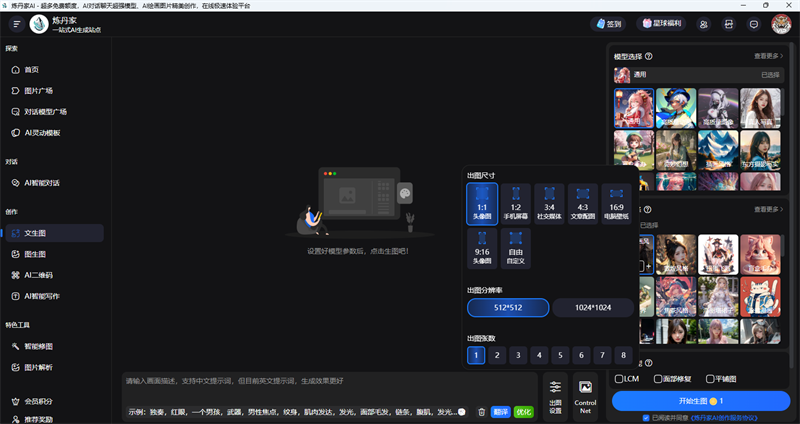This screenshot has height=424, width=800.
Task: Open 图生图 in the sidebar
Action: (38, 254)
